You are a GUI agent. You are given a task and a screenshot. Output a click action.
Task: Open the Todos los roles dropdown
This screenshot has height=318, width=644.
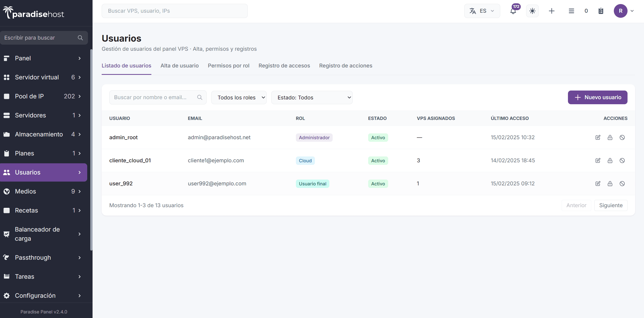[239, 98]
